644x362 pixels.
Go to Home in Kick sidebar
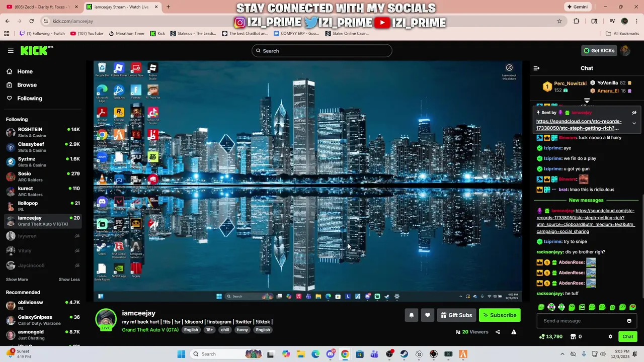point(20,71)
